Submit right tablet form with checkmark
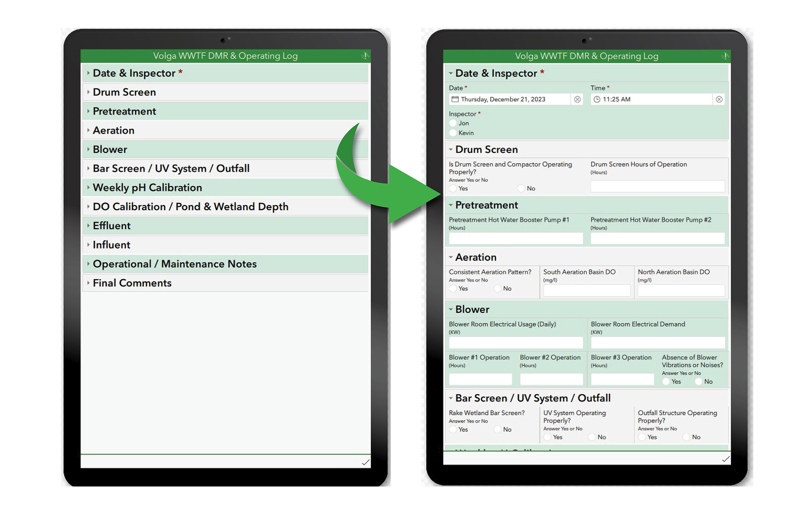 [725, 459]
